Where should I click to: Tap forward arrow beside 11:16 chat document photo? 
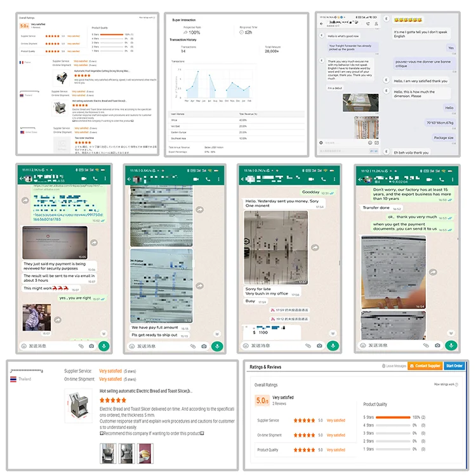pyautogui.click(x=315, y=248)
